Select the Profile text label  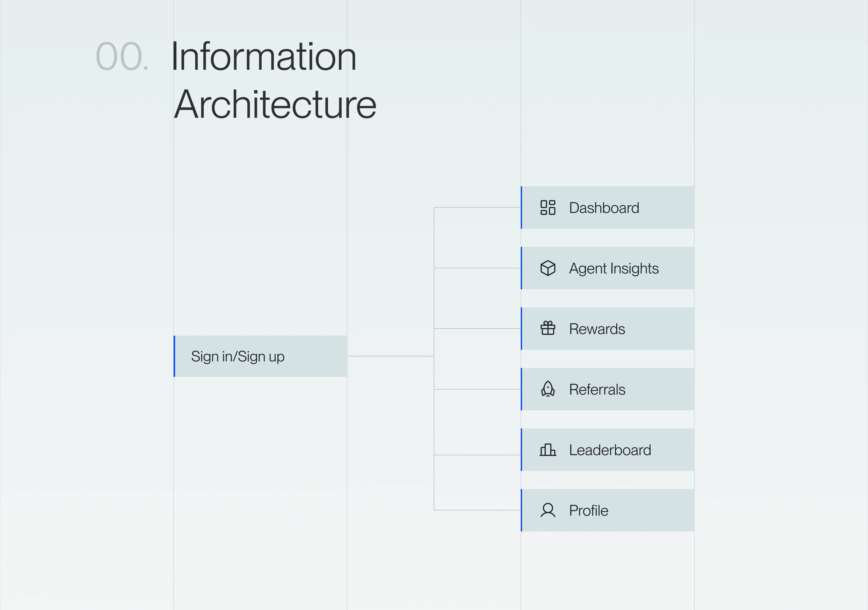click(588, 511)
